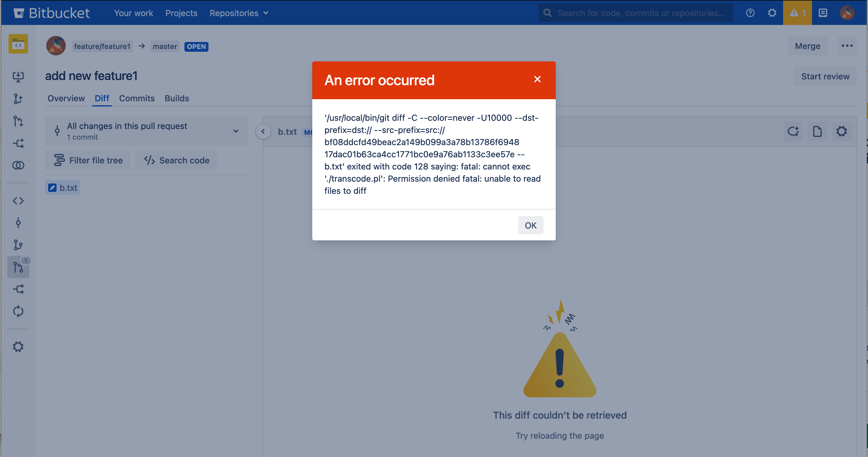Open the help question mark icon
Viewport: 868px width, 457px height.
[750, 13]
